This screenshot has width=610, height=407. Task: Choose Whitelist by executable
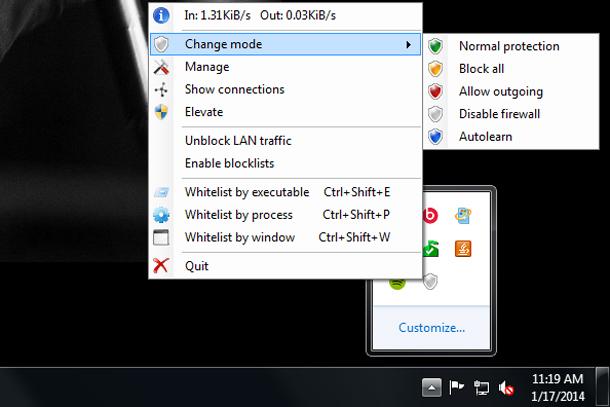pos(286,192)
